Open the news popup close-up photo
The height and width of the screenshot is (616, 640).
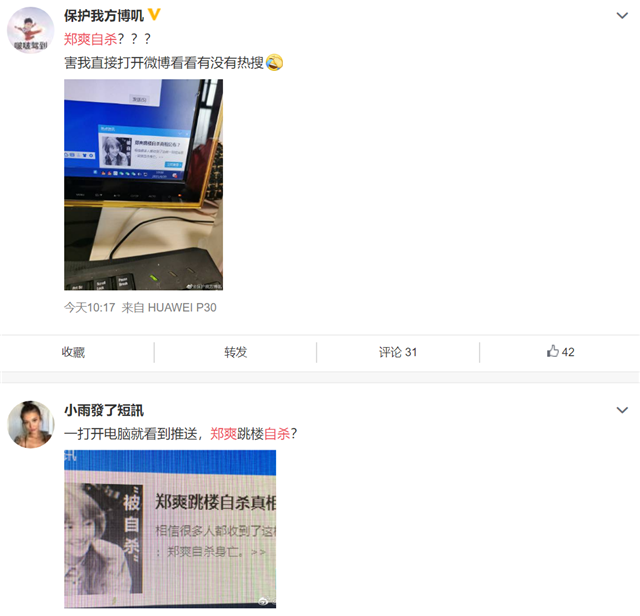pos(170,529)
